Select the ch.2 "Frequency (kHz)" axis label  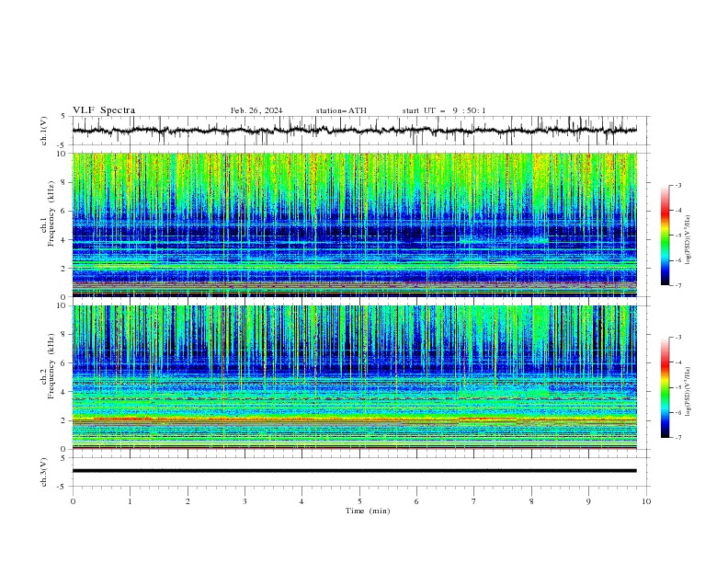point(51,366)
